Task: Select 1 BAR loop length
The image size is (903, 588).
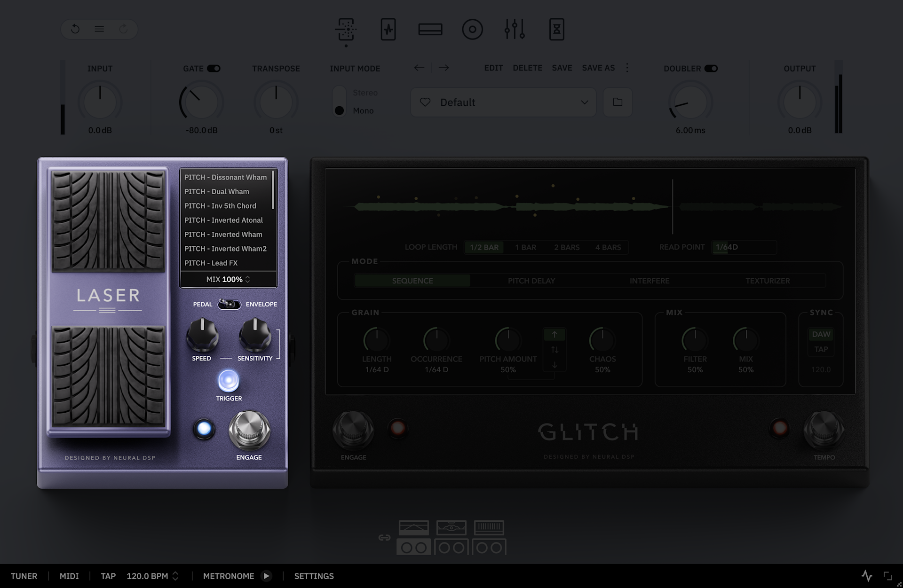Action: coord(525,247)
